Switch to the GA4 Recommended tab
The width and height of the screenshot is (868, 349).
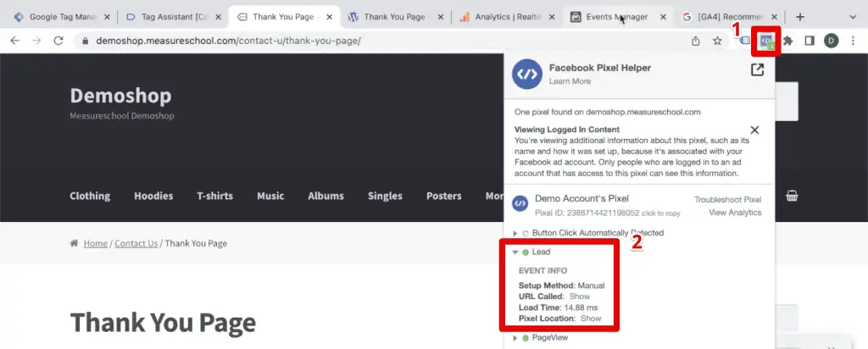(728, 17)
